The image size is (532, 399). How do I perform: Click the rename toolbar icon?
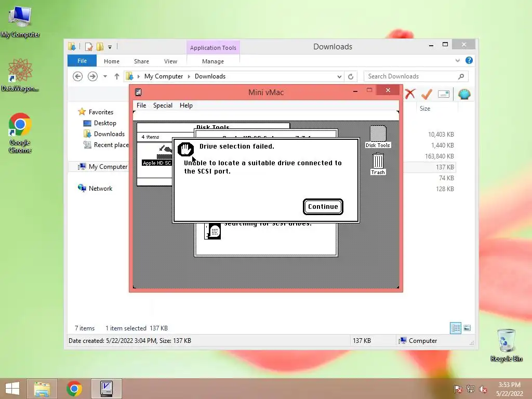coord(444,94)
